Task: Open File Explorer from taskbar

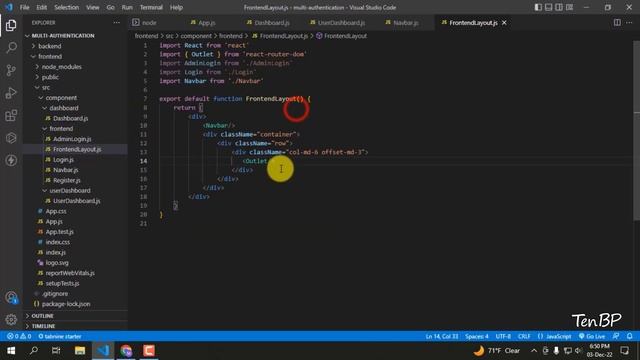Action: (80, 351)
